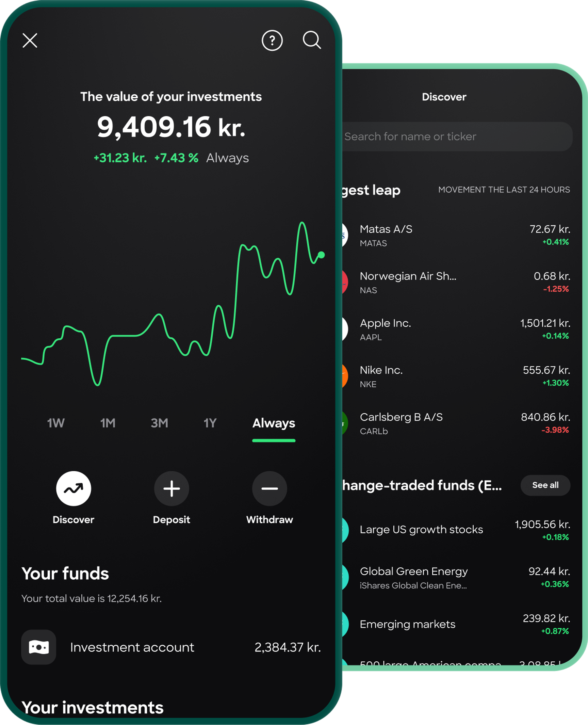This screenshot has height=725, width=588.
Task: Click See all for exchange-traded funds
Action: pyautogui.click(x=545, y=485)
